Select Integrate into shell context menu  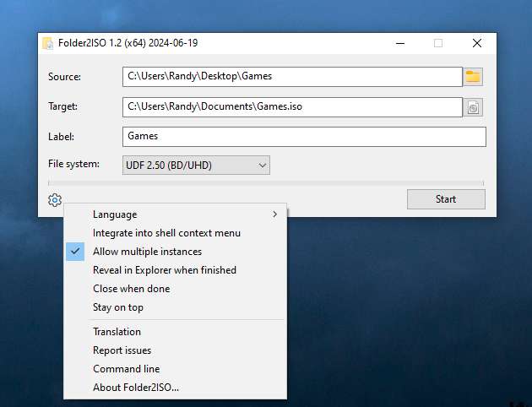(175, 233)
